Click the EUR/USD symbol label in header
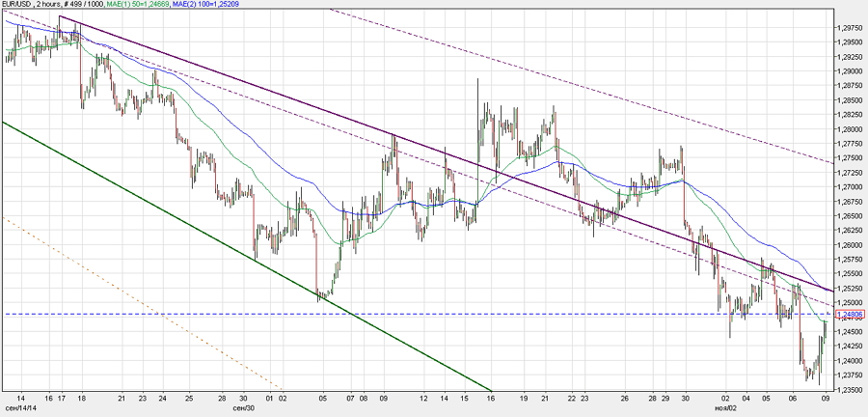This screenshot has height=417, width=868. [15, 3]
